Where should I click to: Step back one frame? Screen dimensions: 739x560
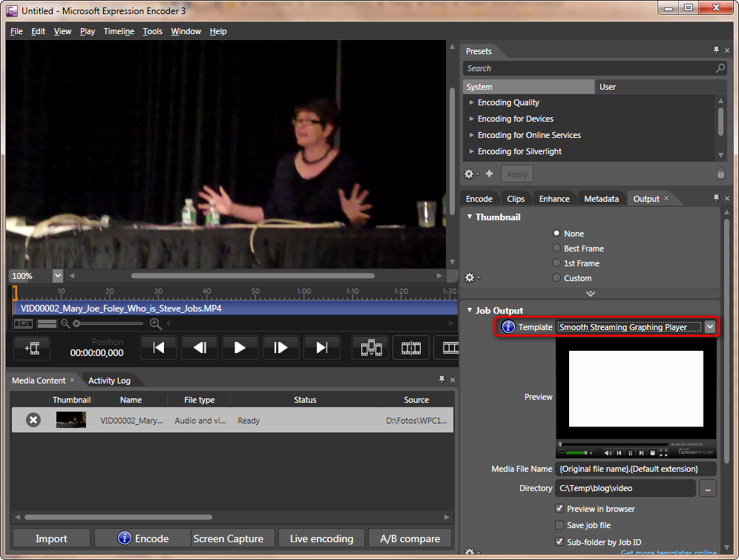(199, 348)
